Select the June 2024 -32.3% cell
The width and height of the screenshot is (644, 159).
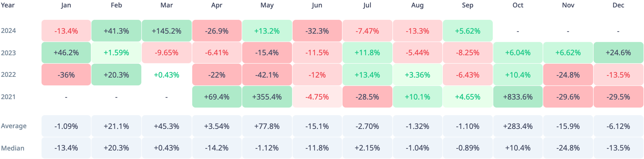tap(317, 31)
